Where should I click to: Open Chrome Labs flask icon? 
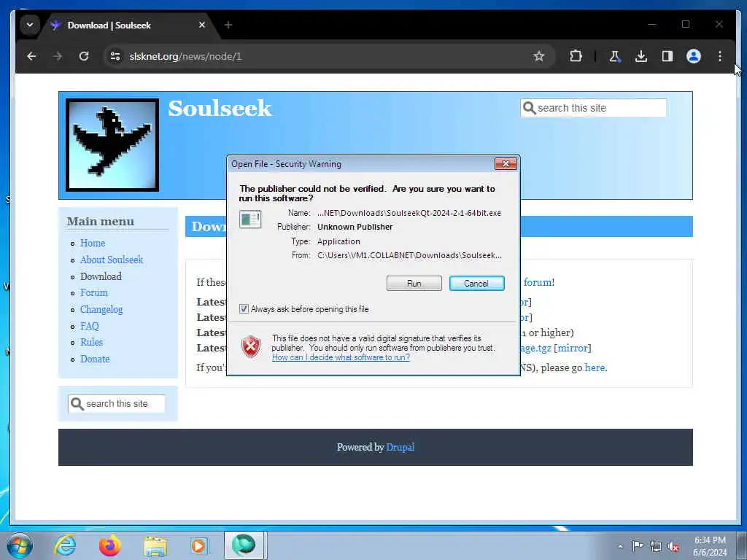click(x=614, y=56)
